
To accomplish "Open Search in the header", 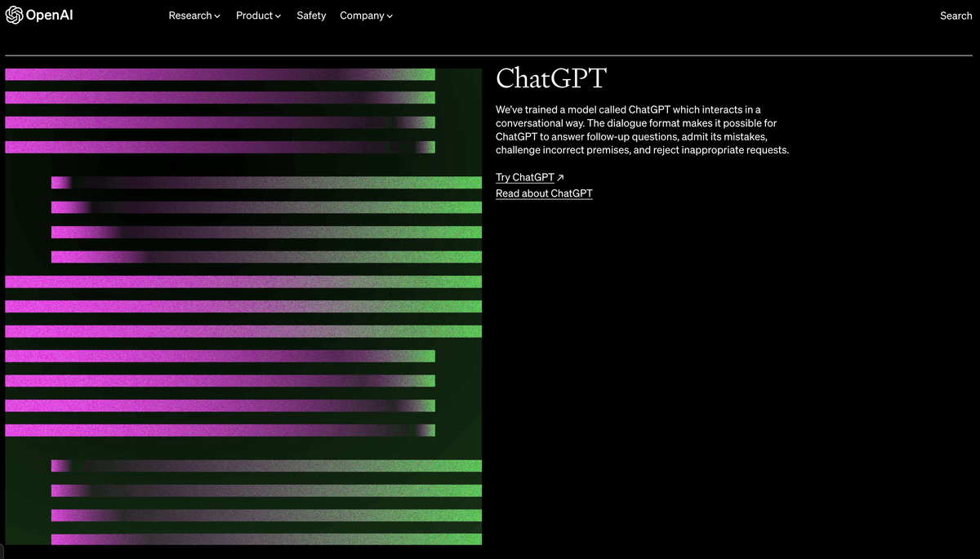I will 955,16.
